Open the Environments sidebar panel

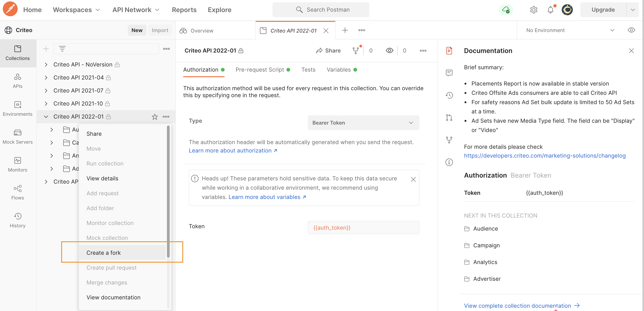point(17,109)
